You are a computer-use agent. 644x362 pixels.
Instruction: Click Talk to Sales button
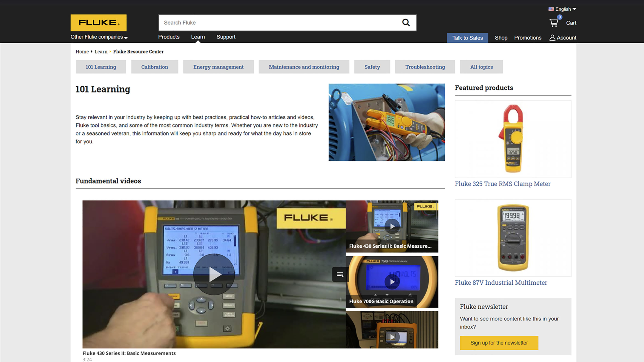click(x=467, y=38)
